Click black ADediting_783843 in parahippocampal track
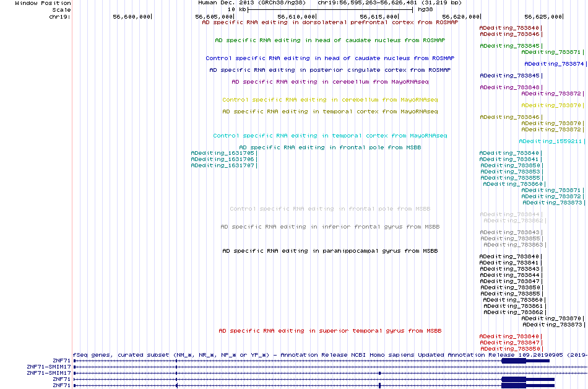The height and width of the screenshot is (389, 588). (x=511, y=269)
